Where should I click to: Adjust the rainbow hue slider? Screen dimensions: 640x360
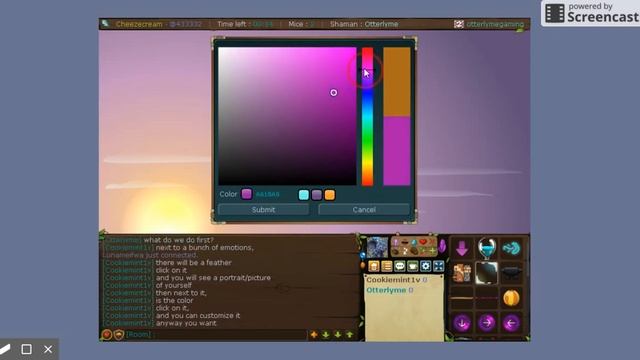pyautogui.click(x=367, y=116)
